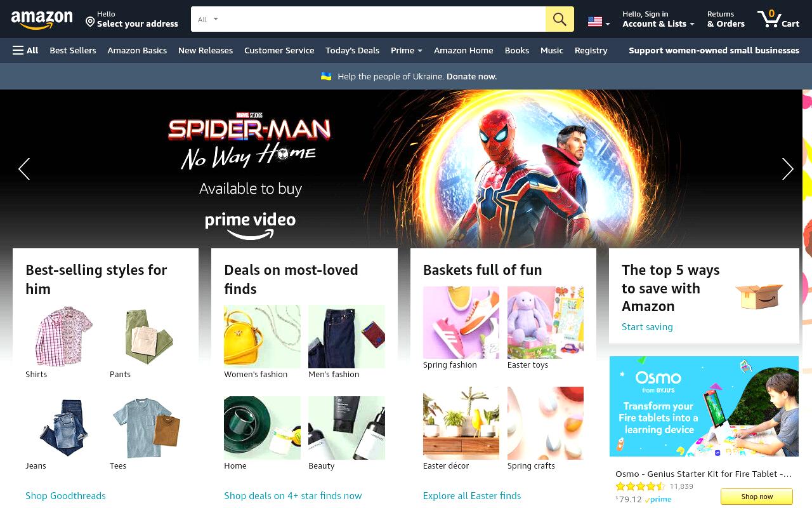This screenshot has height=508, width=812.
Task: Select the Jeans product image
Action: [63, 427]
